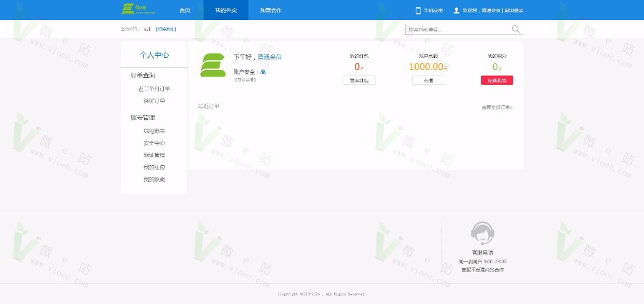Click the 普通会员 membership link
Image resolution: width=644 pixels, height=304 pixels.
click(270, 57)
